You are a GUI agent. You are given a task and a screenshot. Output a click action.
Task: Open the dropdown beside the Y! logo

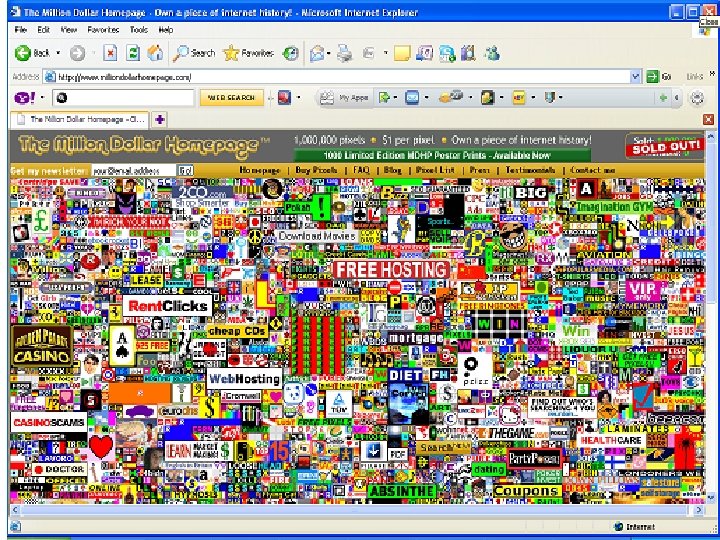click(x=42, y=98)
